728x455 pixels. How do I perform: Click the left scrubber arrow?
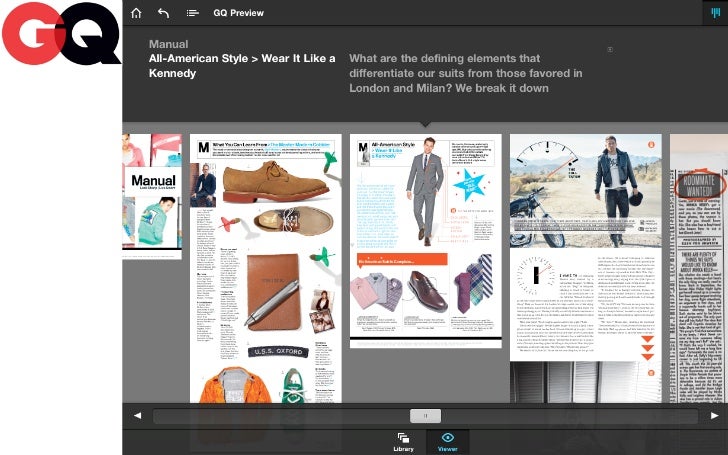137,416
